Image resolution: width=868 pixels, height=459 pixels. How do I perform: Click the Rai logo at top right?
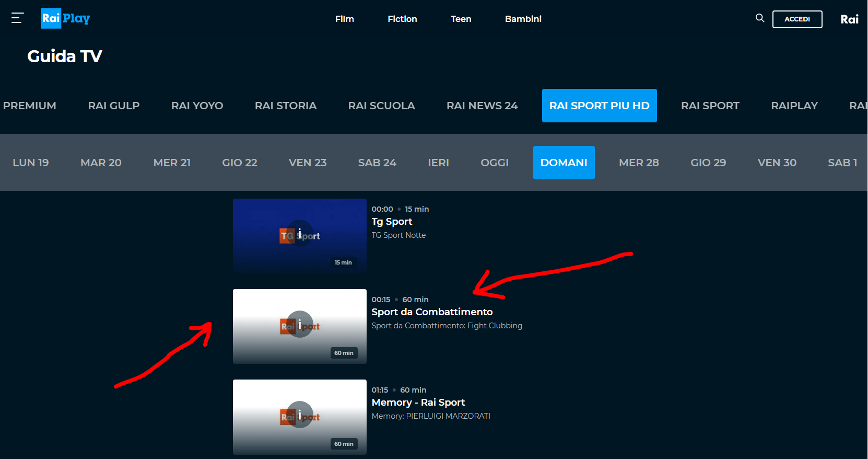(x=849, y=19)
